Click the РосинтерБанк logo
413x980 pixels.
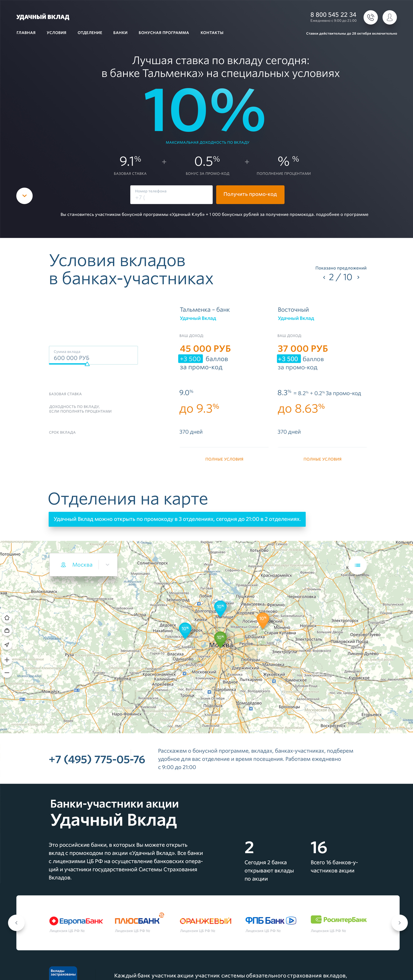coord(339,920)
